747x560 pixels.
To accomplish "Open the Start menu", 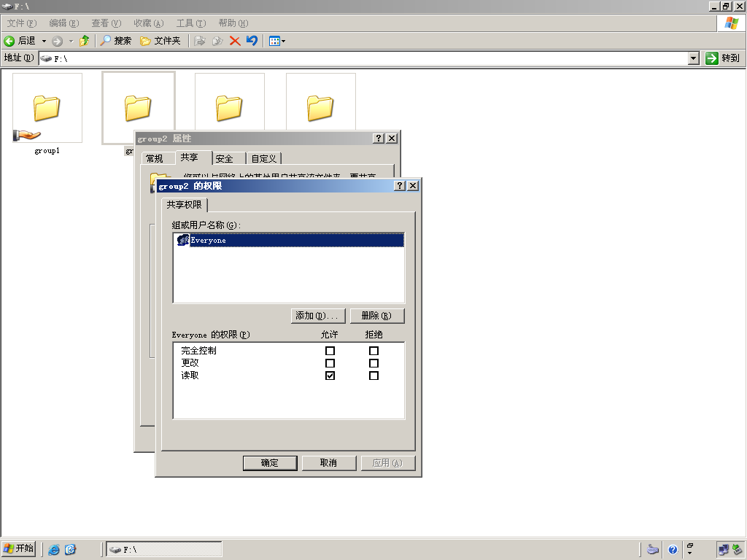I will pyautogui.click(x=19, y=548).
